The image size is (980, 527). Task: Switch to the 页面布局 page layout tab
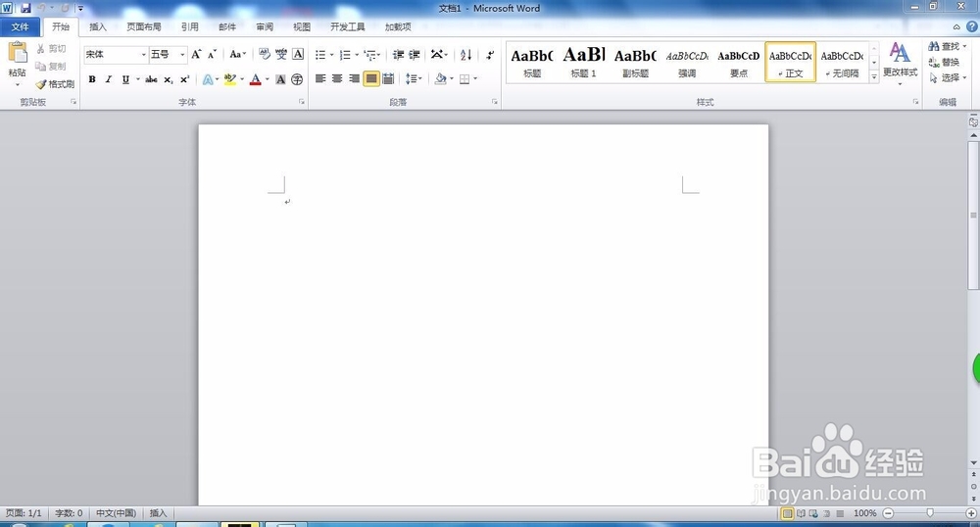(144, 26)
